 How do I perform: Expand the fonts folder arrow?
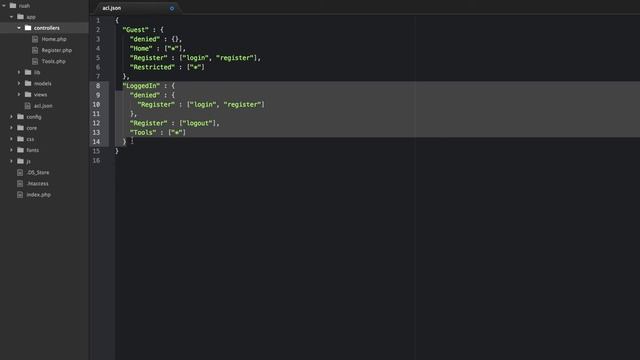[11, 150]
